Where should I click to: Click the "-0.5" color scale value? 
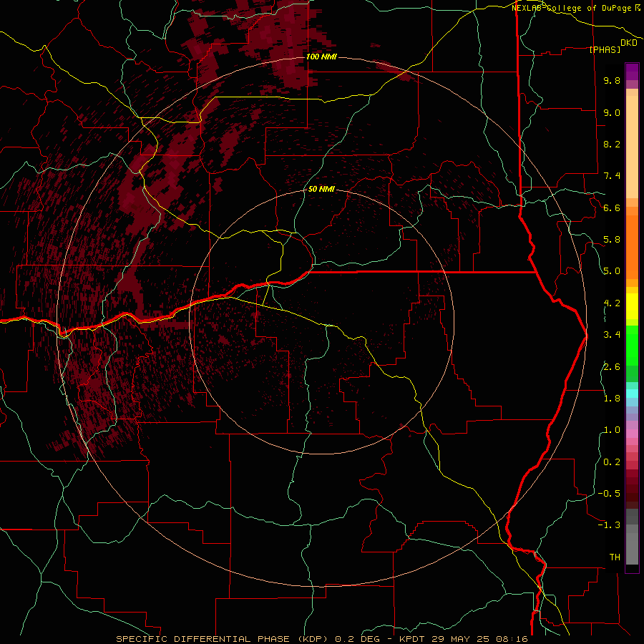[609, 494]
